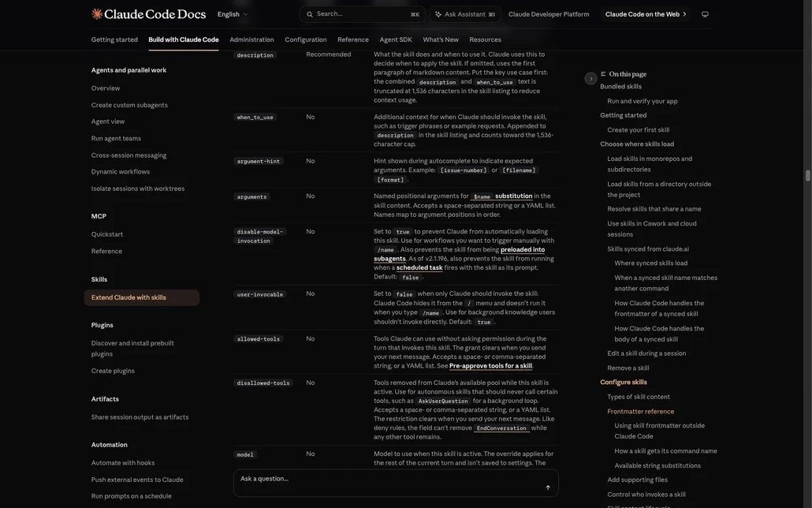812x508 pixels.
Task: Open Cross-session messaging
Action: tap(129, 155)
